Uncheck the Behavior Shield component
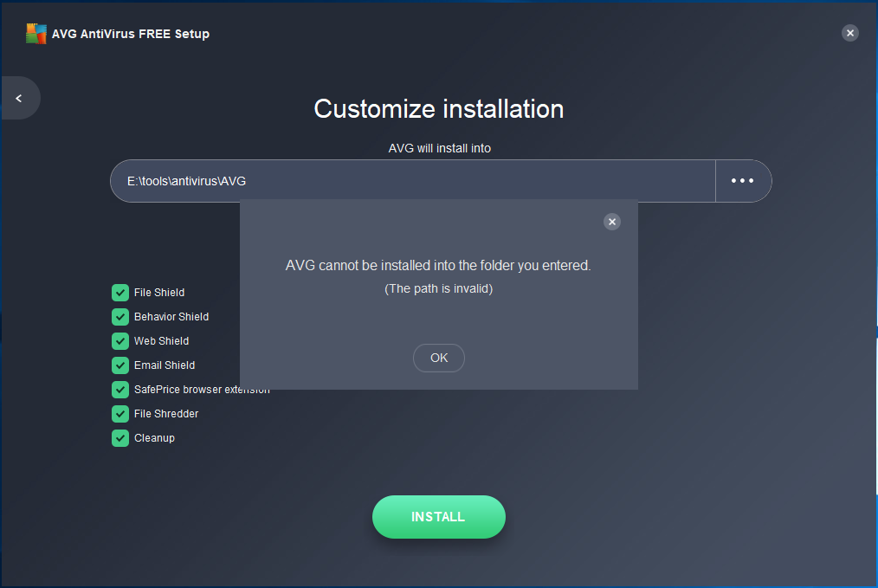The width and height of the screenshot is (878, 588). 120,317
